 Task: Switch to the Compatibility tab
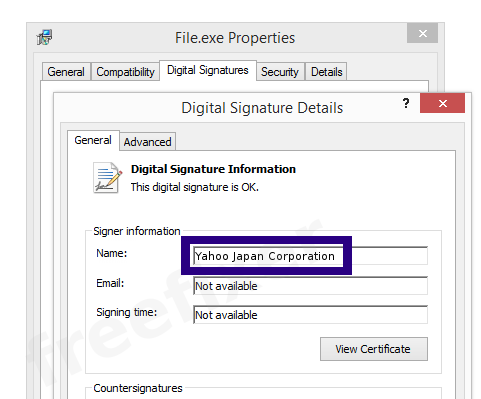(125, 72)
